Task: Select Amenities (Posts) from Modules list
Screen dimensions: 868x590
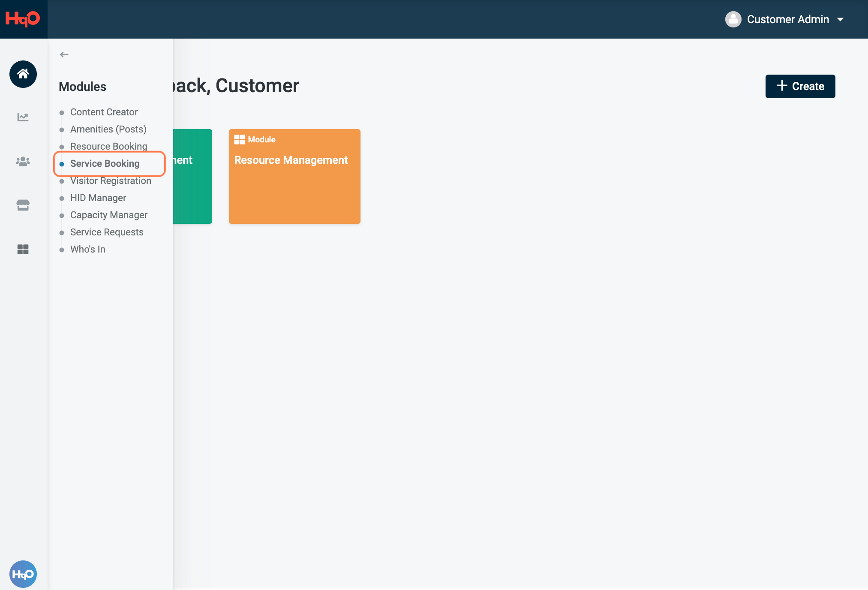Action: point(108,129)
